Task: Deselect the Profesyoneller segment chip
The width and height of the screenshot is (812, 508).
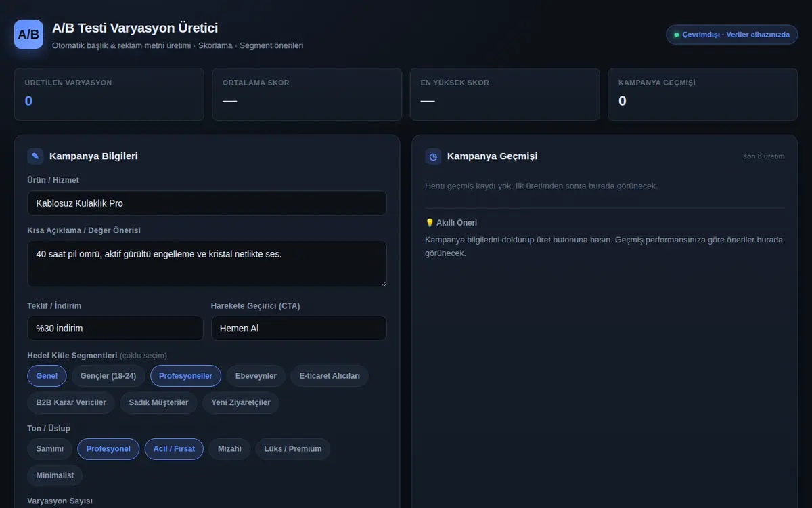Action: 185,376
